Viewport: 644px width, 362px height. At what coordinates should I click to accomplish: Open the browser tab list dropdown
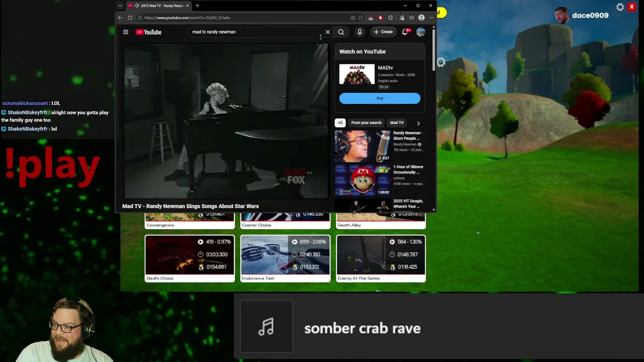(x=120, y=6)
